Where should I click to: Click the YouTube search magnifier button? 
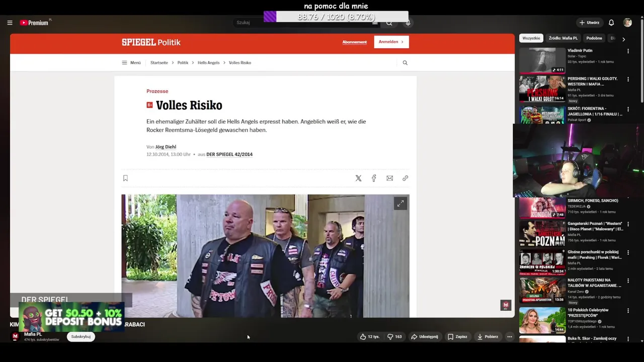pos(389,23)
